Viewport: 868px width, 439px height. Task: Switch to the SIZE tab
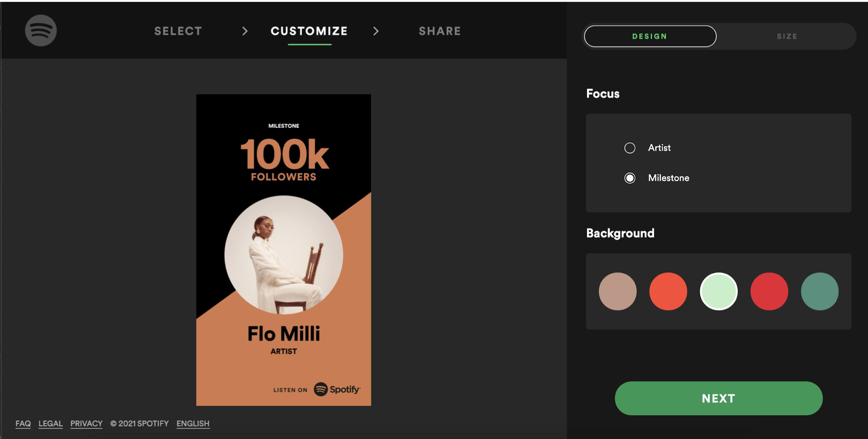787,36
